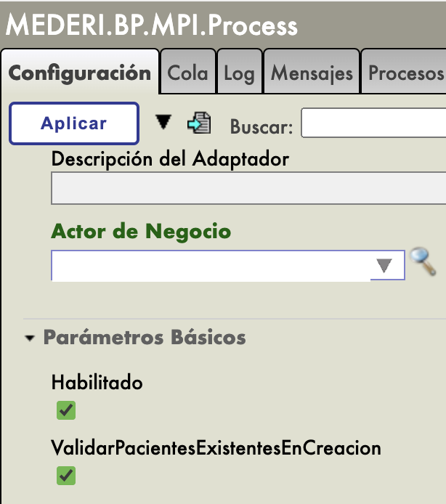Click the green Actor de Negocio label
The height and width of the screenshot is (504, 446).
141,232
